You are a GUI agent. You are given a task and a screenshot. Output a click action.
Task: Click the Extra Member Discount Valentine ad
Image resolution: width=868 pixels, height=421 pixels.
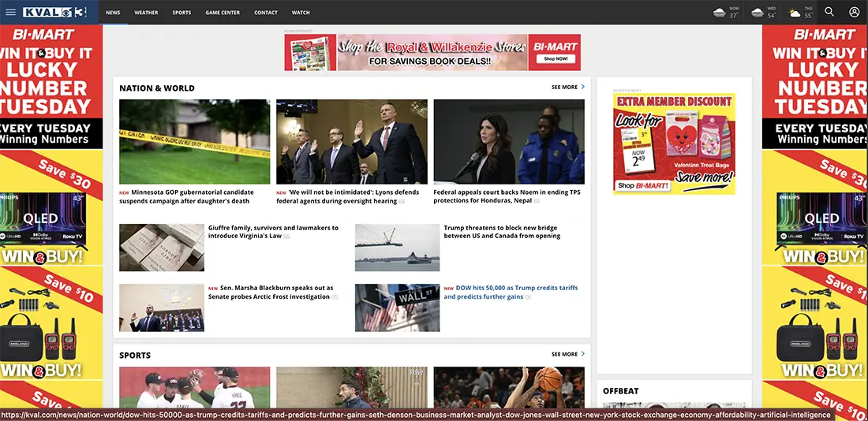(x=674, y=143)
